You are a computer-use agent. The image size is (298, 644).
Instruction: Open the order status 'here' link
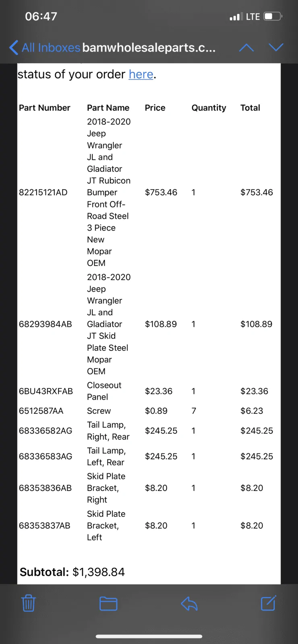141,74
